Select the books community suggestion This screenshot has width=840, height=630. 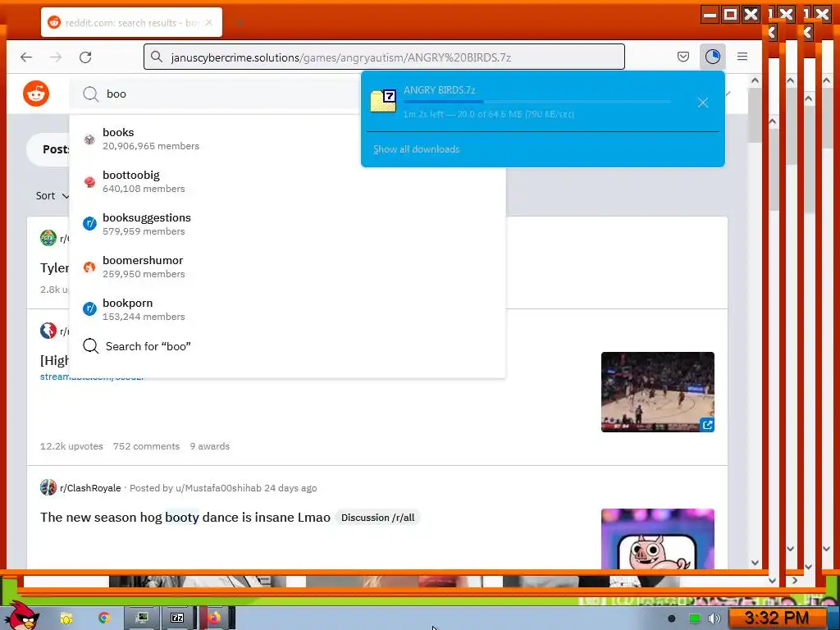click(287, 139)
